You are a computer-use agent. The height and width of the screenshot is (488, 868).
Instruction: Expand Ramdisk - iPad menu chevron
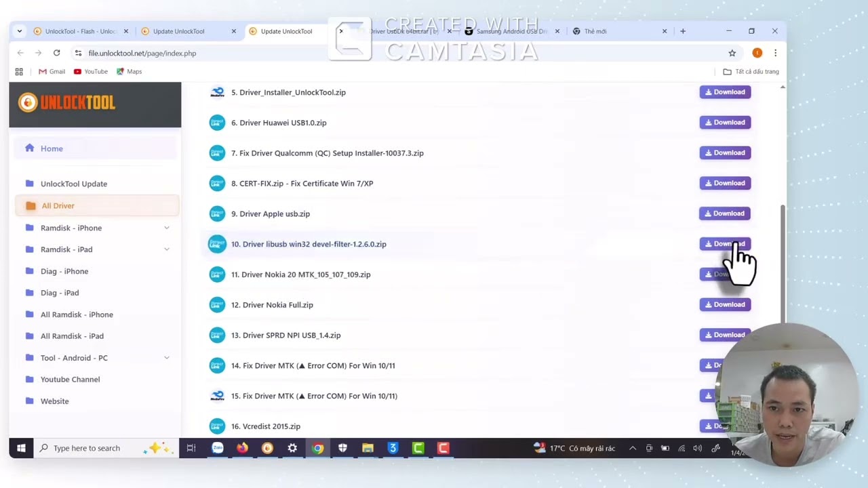point(167,249)
